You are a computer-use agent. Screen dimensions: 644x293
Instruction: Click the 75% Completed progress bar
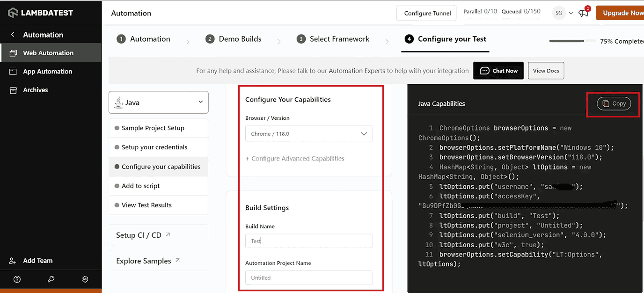(572, 41)
